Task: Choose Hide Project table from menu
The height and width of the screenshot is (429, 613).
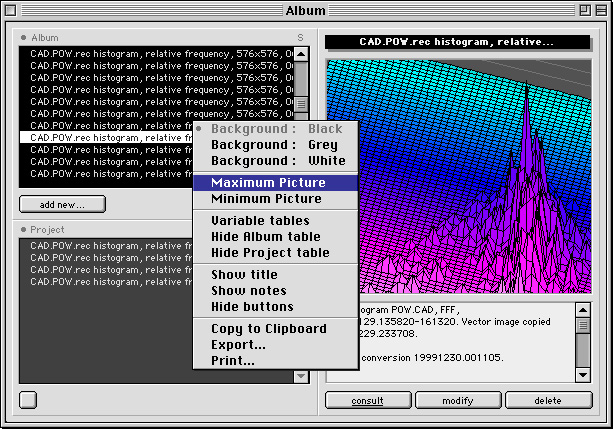Action: pyautogui.click(x=270, y=253)
